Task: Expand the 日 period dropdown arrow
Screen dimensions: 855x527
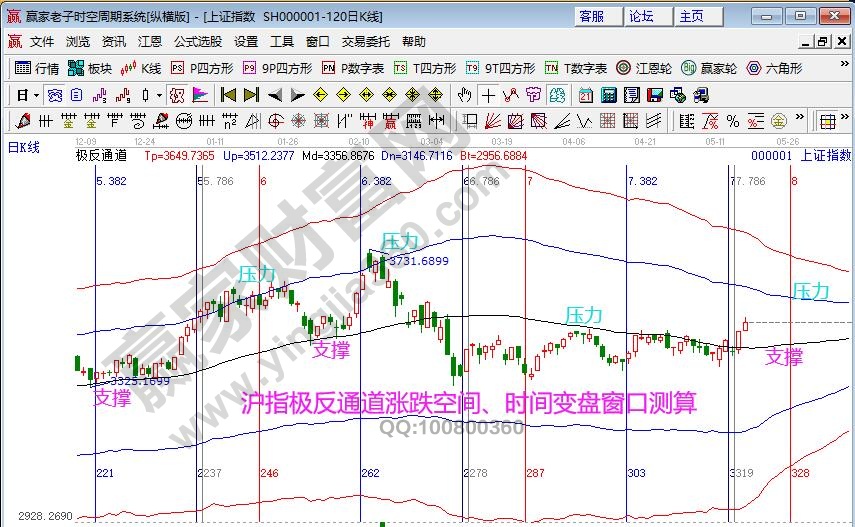Action: (36, 95)
